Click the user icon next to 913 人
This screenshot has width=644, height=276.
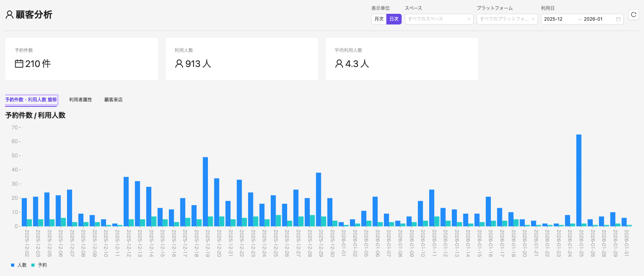[x=179, y=64]
